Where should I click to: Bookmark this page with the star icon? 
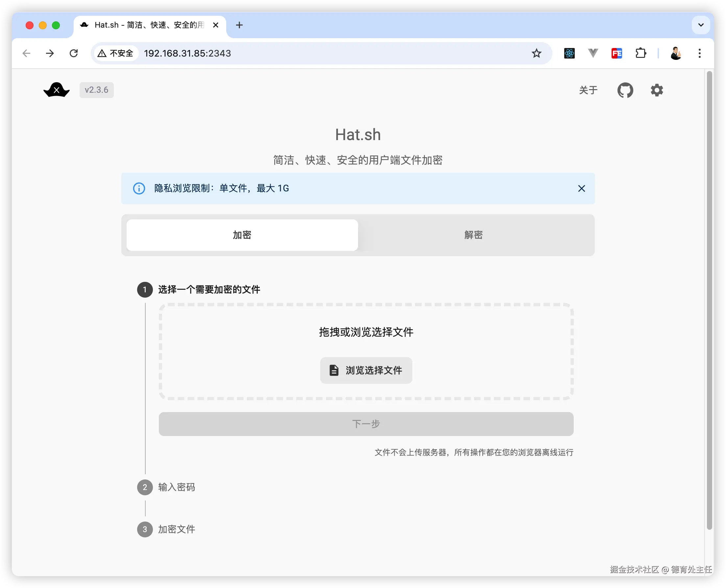(x=536, y=53)
